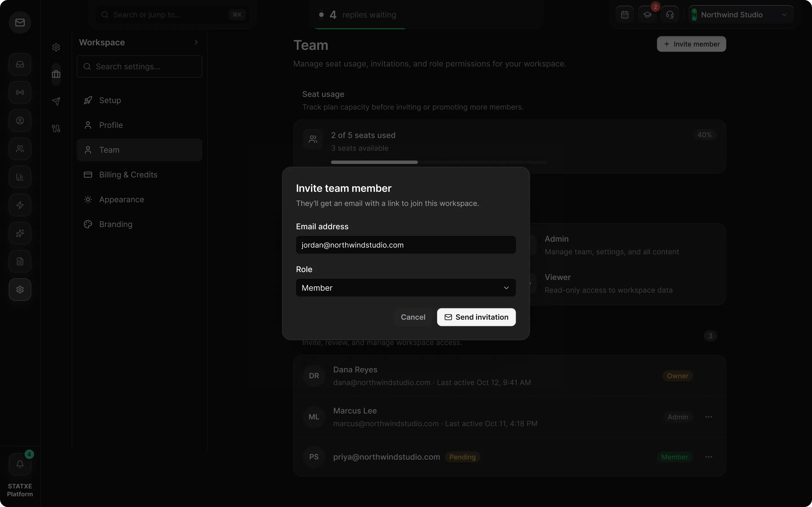Expand the Northwind Studio workspace switcher
The image size is (812, 507).
(741, 15)
